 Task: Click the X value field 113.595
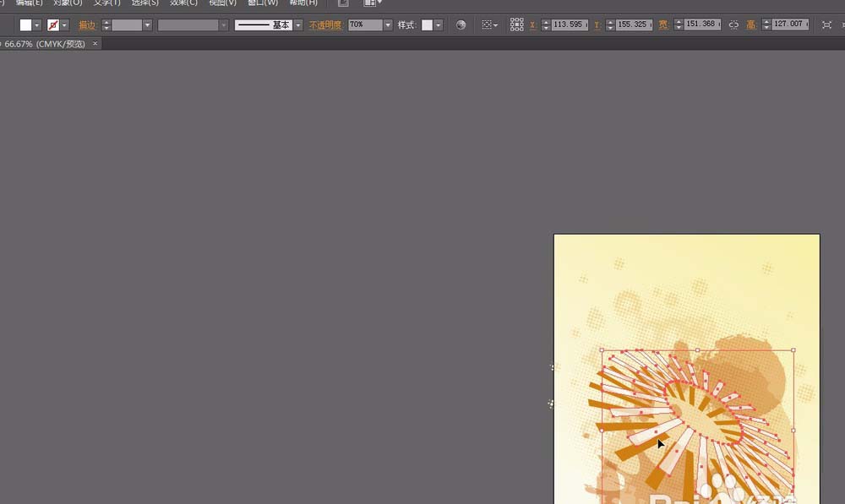coord(570,24)
